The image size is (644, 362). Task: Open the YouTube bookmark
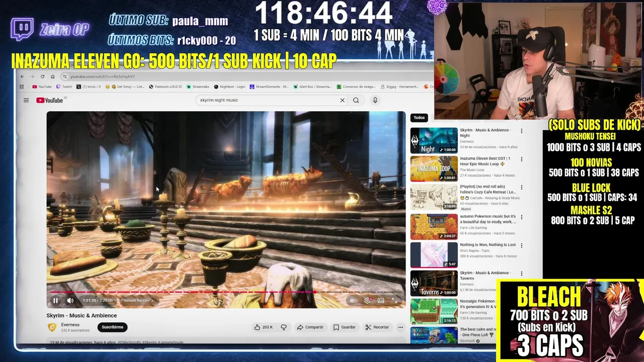(42, 86)
